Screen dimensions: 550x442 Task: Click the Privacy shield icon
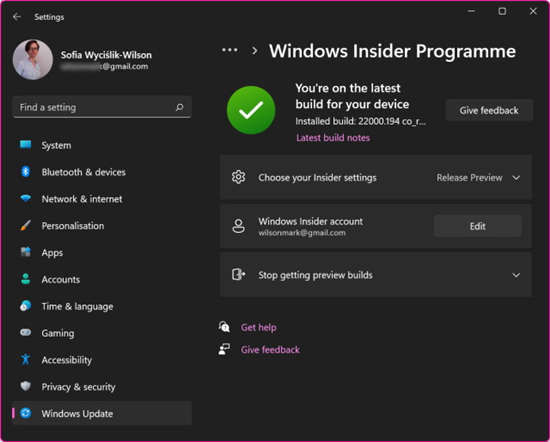(25, 386)
